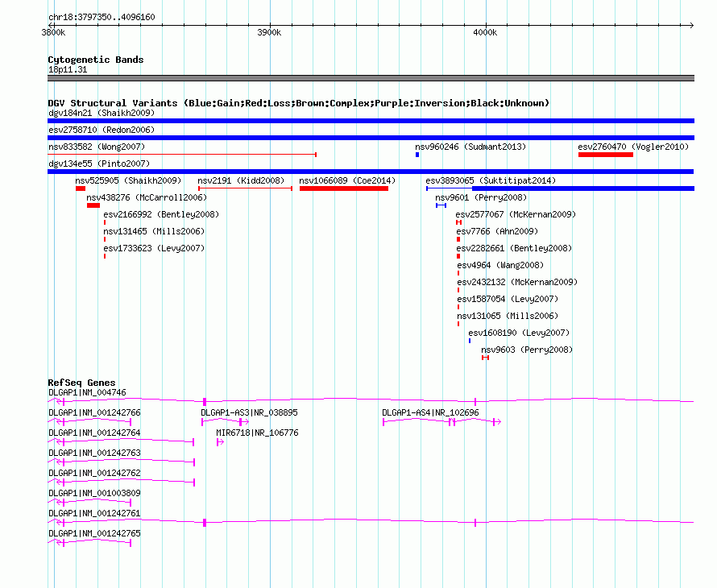The image size is (717, 588).
Task: Select nsv131465 (Mills2006) label
Action: tap(154, 231)
